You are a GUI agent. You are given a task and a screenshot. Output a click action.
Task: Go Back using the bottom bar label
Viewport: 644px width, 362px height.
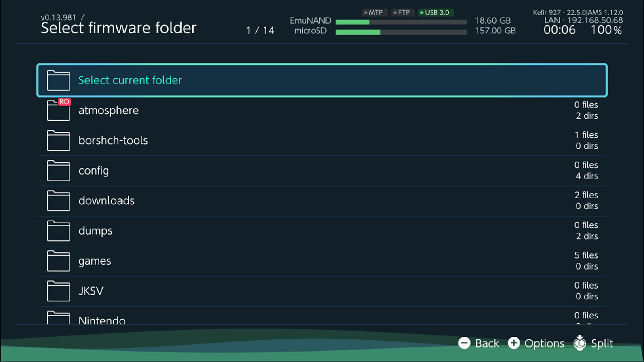487,343
